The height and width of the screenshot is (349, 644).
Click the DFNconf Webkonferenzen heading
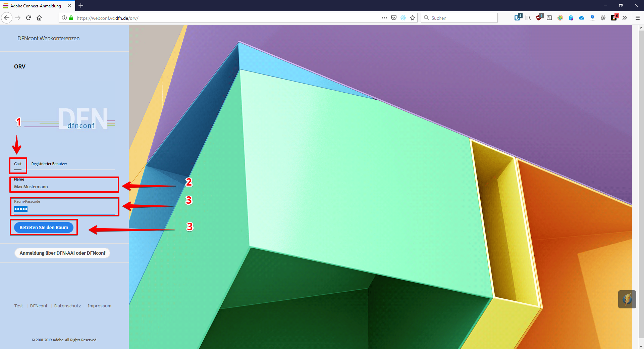49,38
